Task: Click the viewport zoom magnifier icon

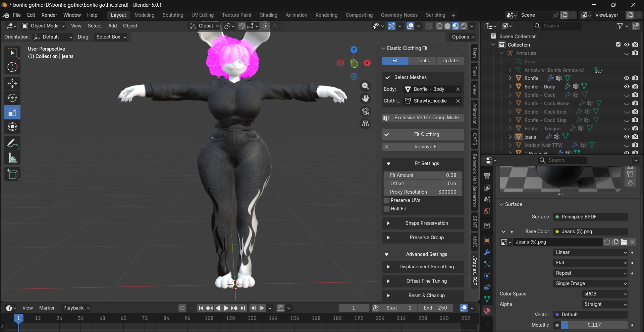Action: point(365,86)
